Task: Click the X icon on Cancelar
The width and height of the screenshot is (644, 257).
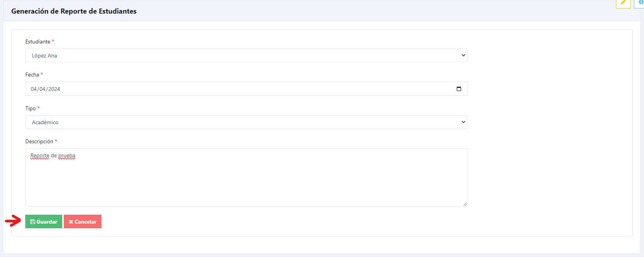Action: click(71, 222)
